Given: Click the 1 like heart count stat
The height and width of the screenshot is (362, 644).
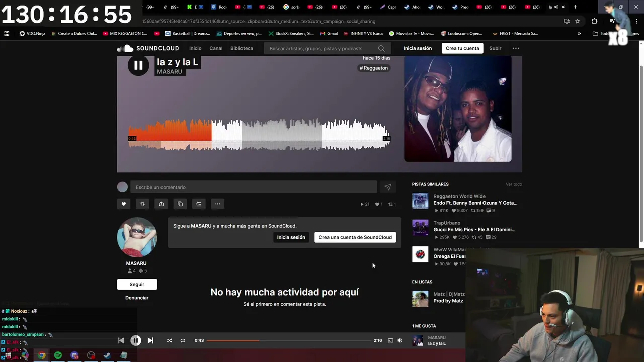Looking at the screenshot, I should 379,204.
